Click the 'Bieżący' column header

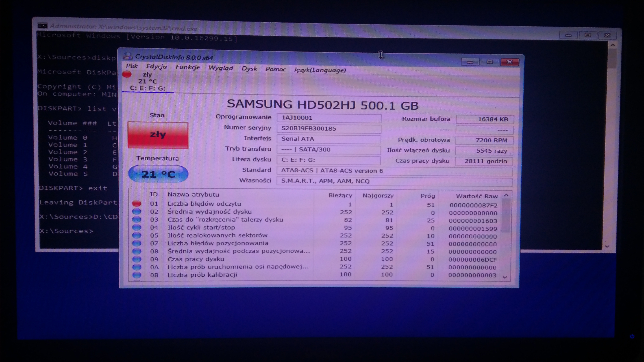(340, 195)
